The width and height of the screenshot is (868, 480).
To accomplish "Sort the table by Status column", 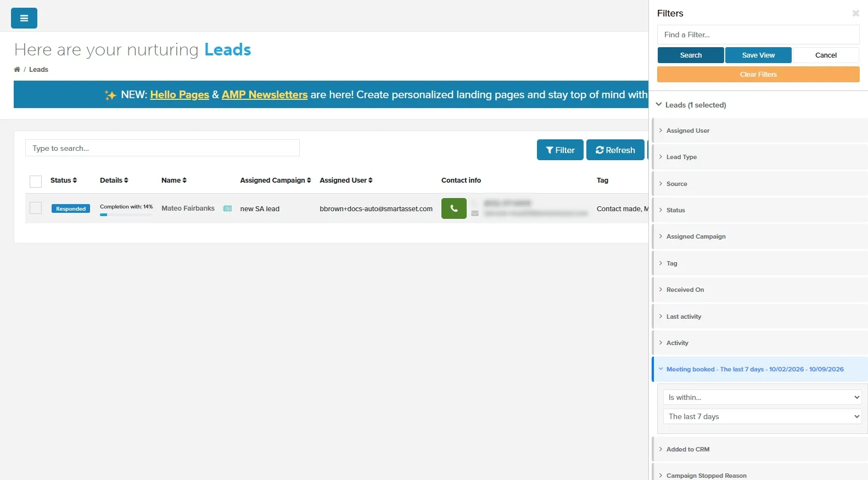I will click(x=64, y=180).
